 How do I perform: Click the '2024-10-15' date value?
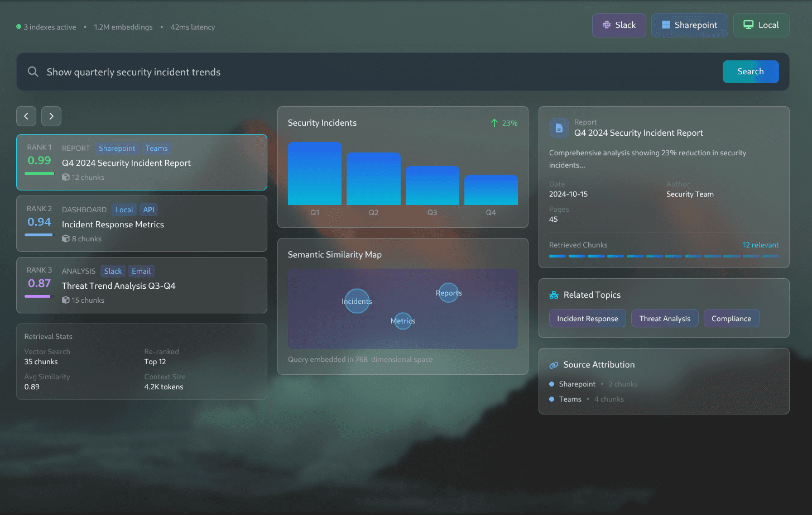[568, 194]
